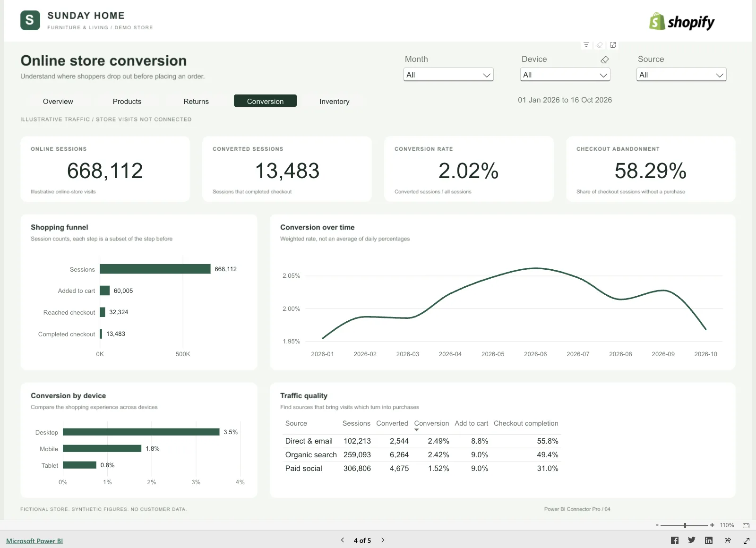Select the Mobile conversion bar
Image resolution: width=756 pixels, height=548 pixels.
tap(102, 448)
